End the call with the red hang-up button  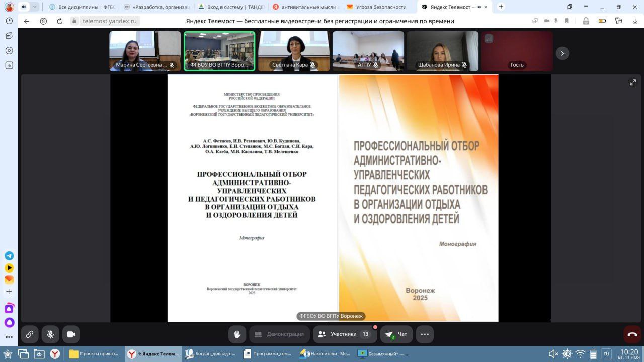[x=631, y=334]
